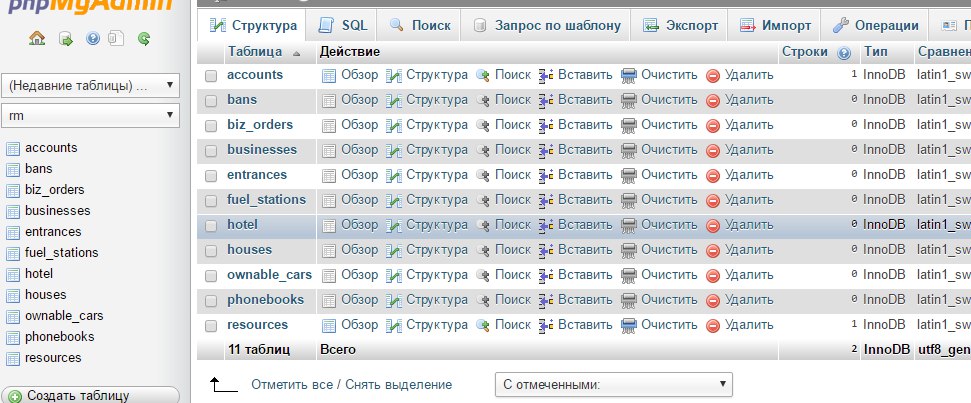This screenshot has height=403, width=971.
Task: Click insert icon in businesses row
Action: [546, 150]
